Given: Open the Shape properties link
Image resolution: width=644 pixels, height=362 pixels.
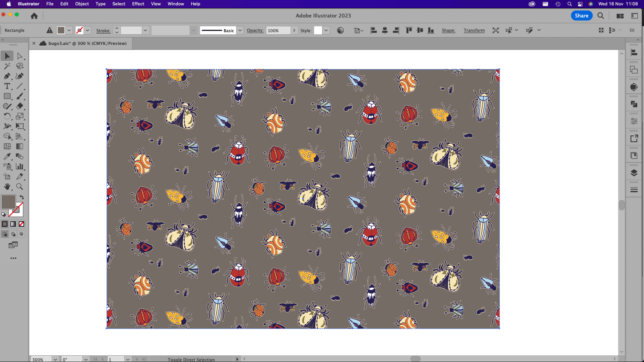Looking at the screenshot, I should pos(448,30).
